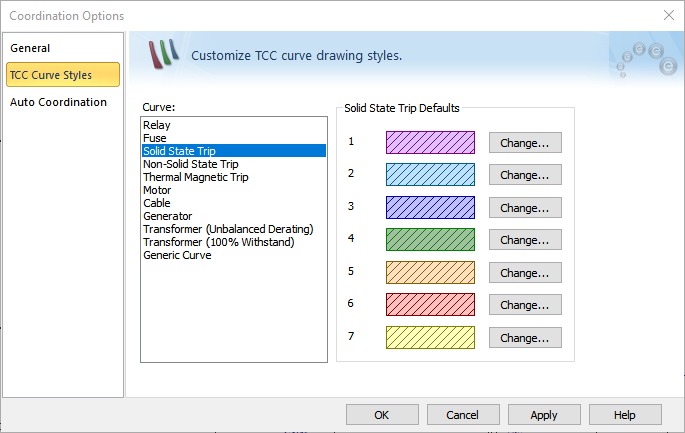Switch to Auto Coordination page
Viewport: 685px width, 433px height.
58,102
